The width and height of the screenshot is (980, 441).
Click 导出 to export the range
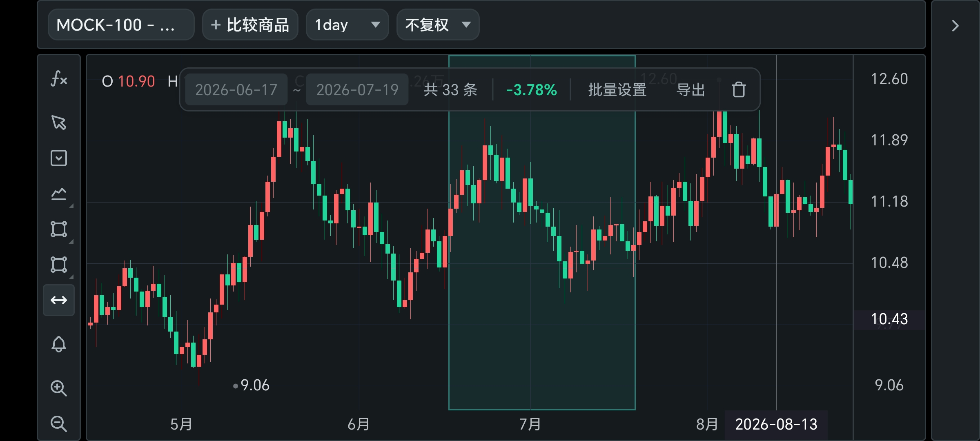pyautogui.click(x=690, y=90)
